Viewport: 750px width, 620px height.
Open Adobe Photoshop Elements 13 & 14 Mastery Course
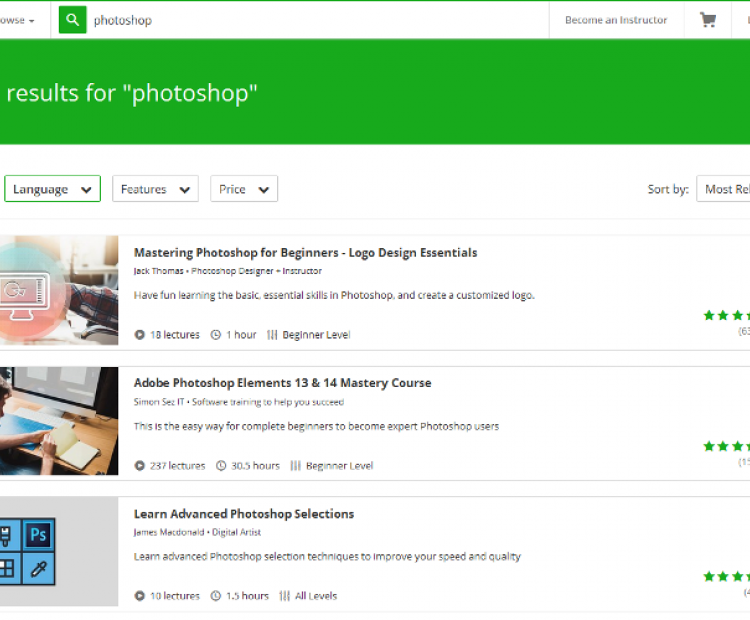pos(282,383)
